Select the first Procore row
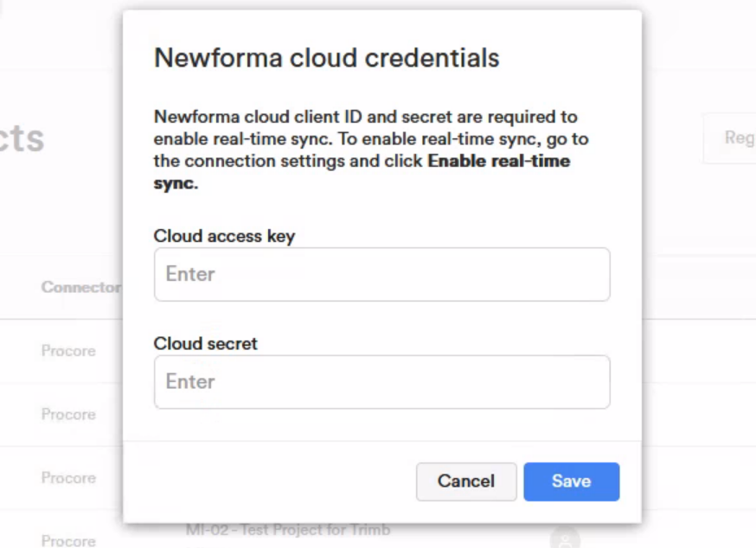 pos(68,351)
